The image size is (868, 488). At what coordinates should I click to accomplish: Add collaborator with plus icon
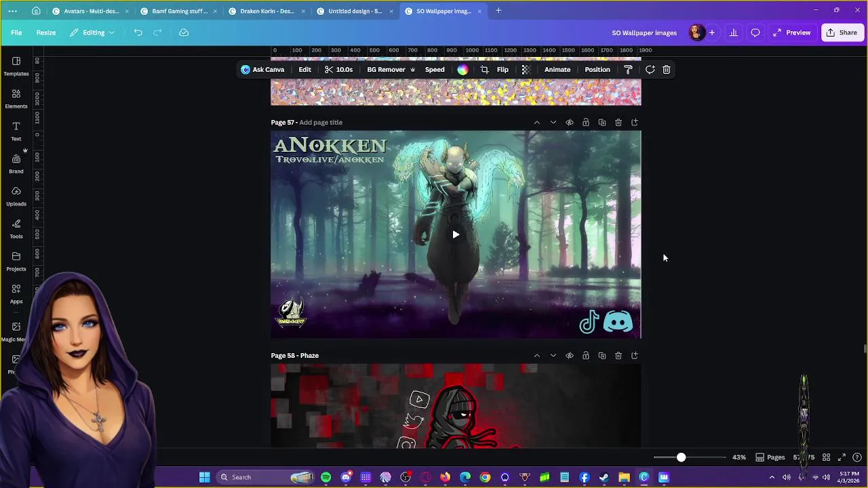[x=712, y=33]
